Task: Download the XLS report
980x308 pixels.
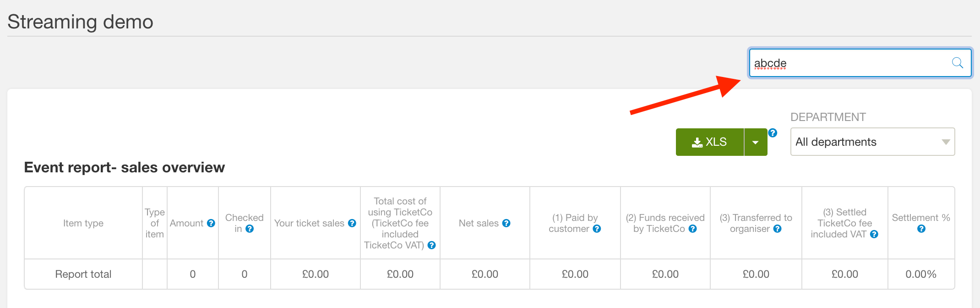Action: click(710, 142)
